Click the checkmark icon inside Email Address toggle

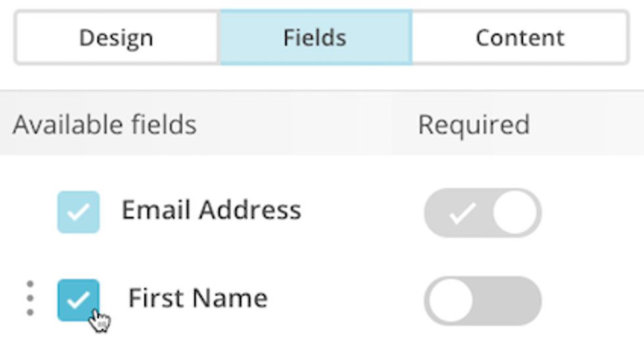pyautogui.click(x=462, y=213)
